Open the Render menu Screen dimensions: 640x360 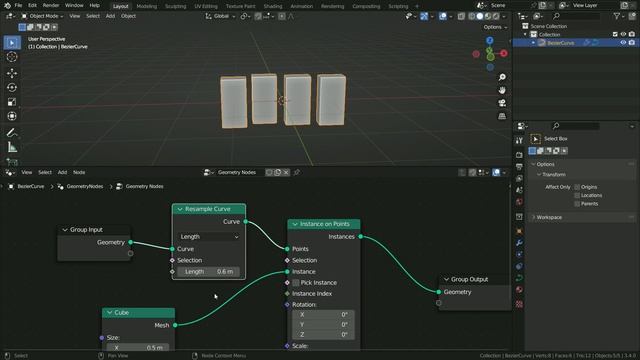tap(51, 6)
